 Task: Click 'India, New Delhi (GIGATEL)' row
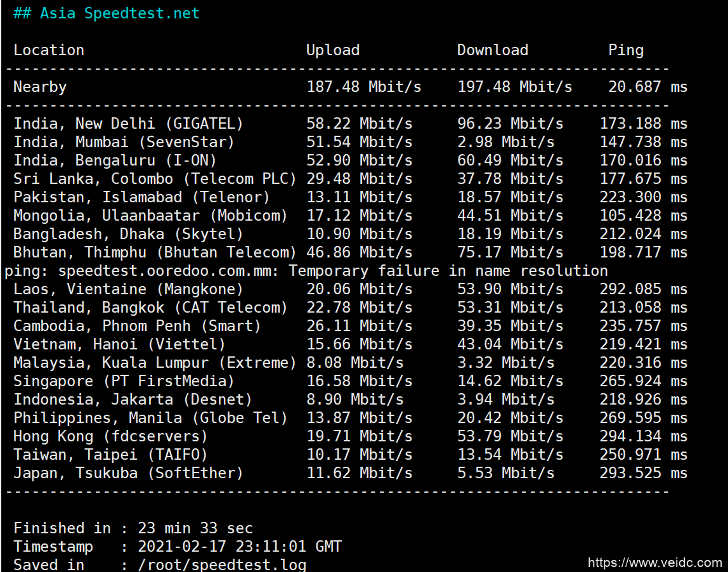[x=351, y=124]
